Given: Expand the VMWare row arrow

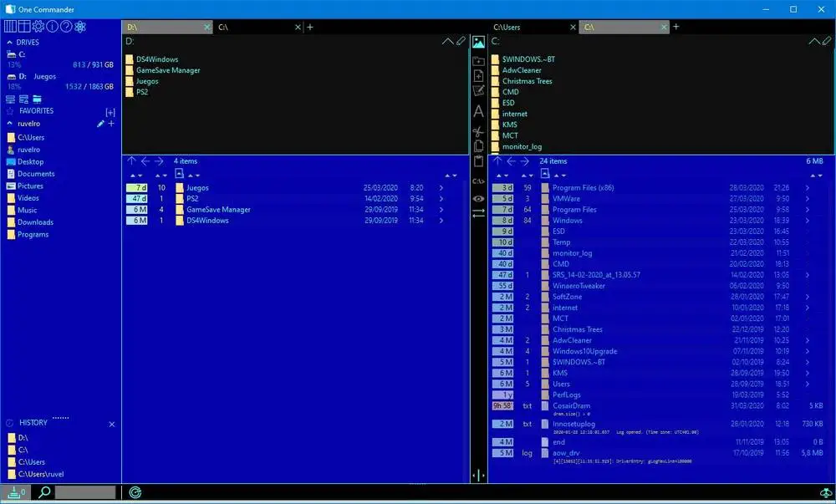Looking at the screenshot, I should coord(808,199).
